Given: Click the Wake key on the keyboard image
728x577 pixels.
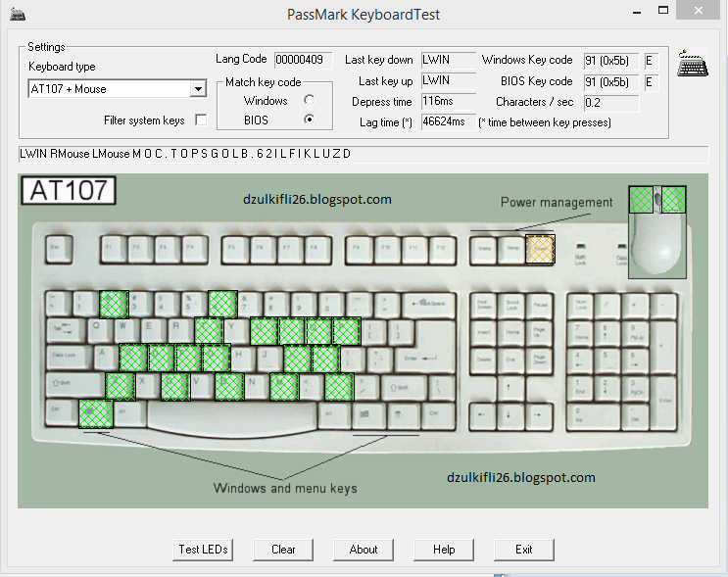Looking at the screenshot, I should point(484,250).
